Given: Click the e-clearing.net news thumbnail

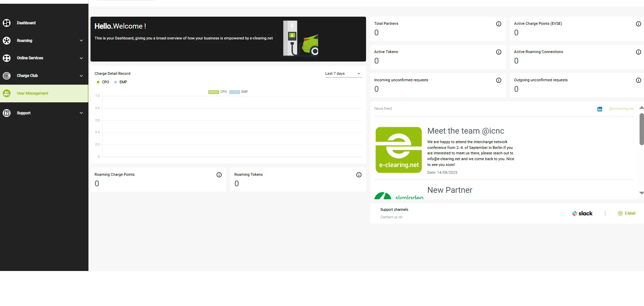Looking at the screenshot, I should coord(398,150).
